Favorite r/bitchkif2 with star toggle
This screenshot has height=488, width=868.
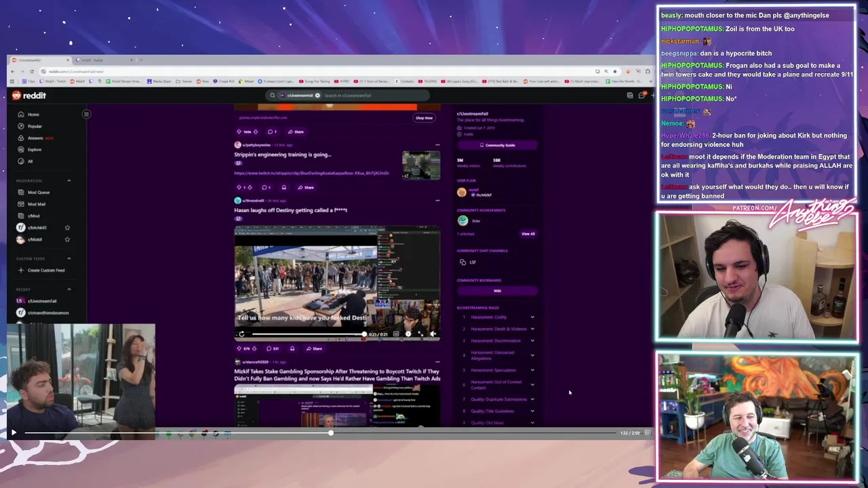(67, 228)
